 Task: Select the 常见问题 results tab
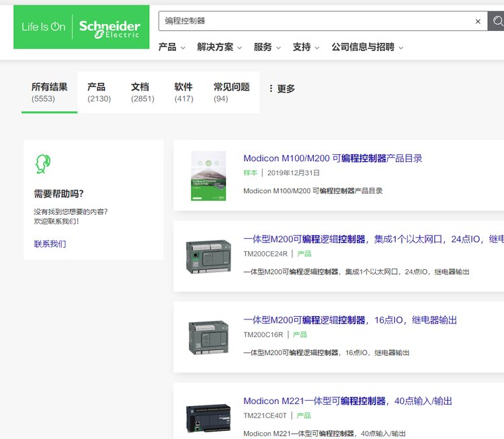[231, 92]
